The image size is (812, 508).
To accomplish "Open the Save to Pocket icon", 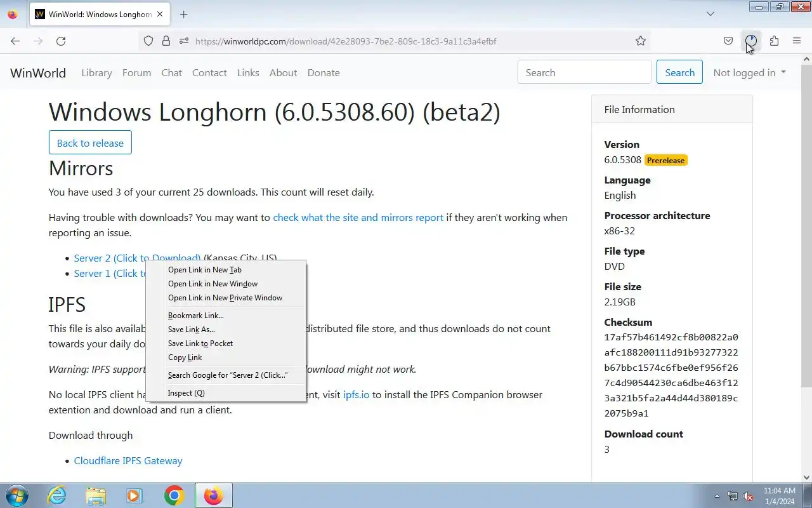I will point(728,41).
